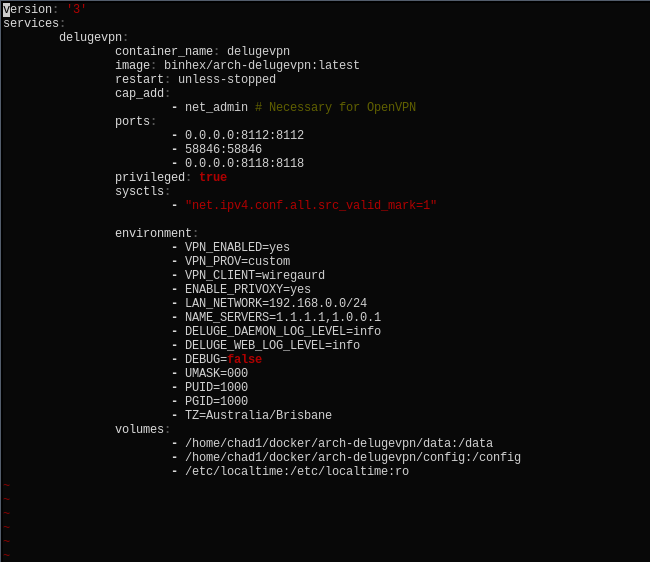Image resolution: width=650 pixels, height=562 pixels.
Task: Click the net.ipv4.conf.all.src_valid_mark=1 string
Action: coord(311,206)
